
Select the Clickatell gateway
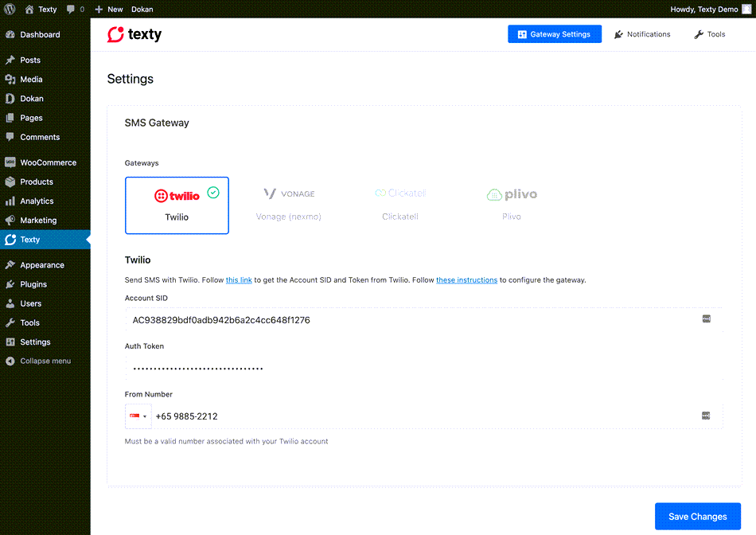tap(400, 205)
